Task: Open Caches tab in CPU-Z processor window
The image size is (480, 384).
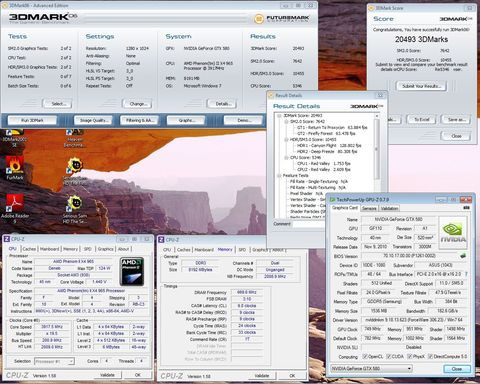Action: click(29, 249)
